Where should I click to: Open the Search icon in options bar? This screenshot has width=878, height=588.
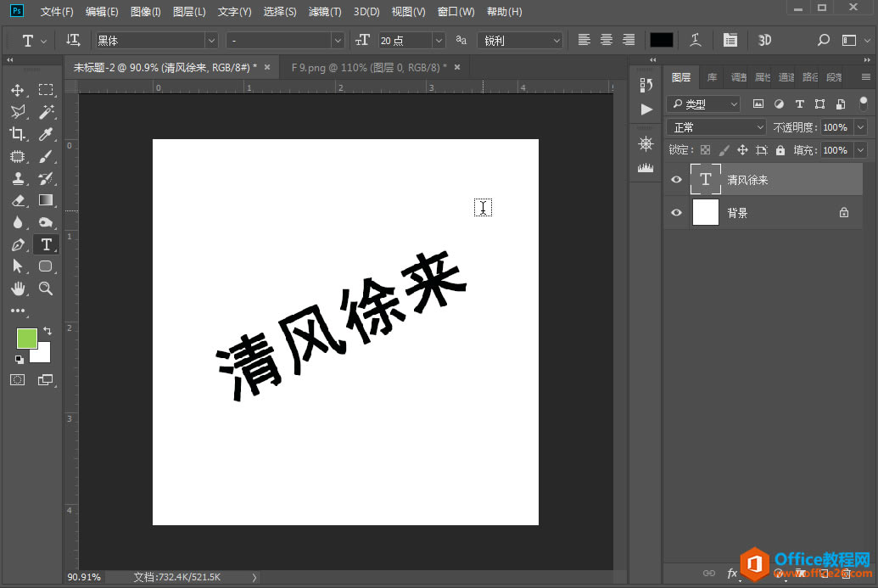[x=823, y=41]
